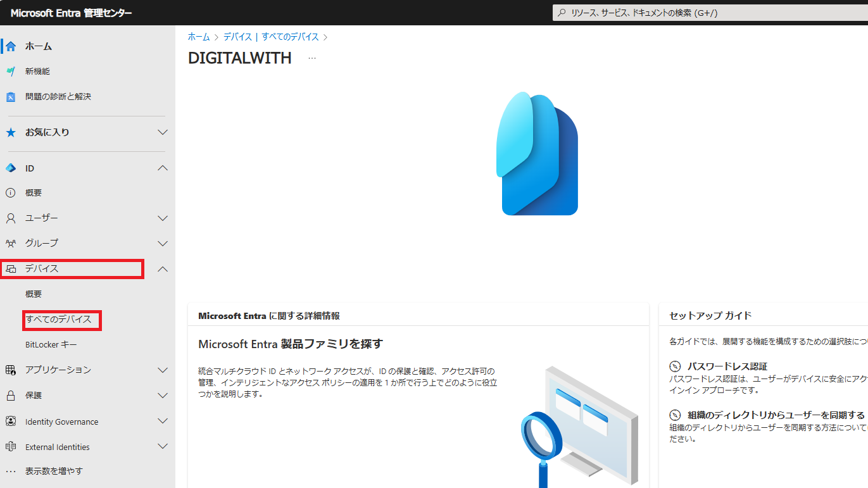The image size is (868, 488).
Task: Click the ユーザー person icon
Action: 11,218
